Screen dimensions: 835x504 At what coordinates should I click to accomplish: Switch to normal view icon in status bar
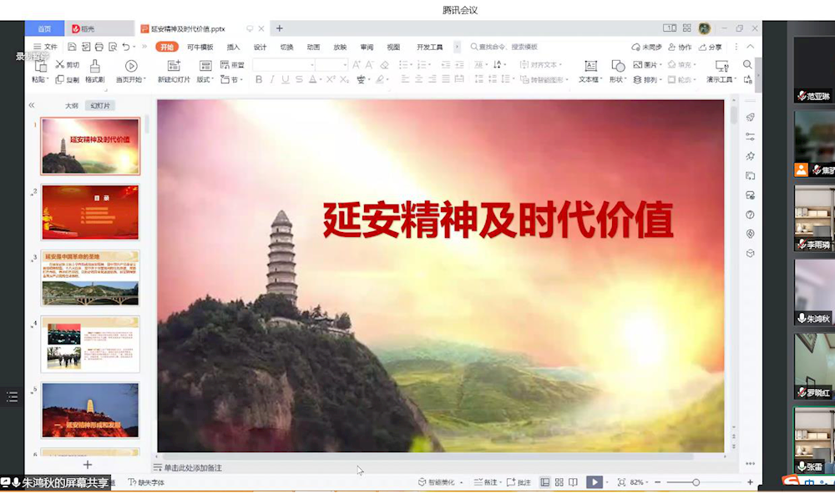544,482
